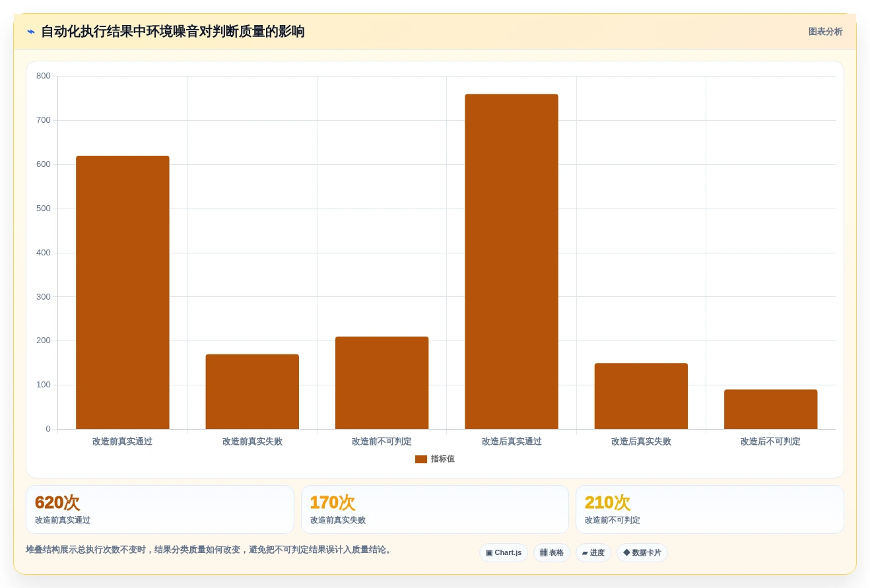The height and width of the screenshot is (588, 870).
Task: Click the chart title 自动化执行结果中环境噪音对判断质量的影响
Action: point(173,32)
